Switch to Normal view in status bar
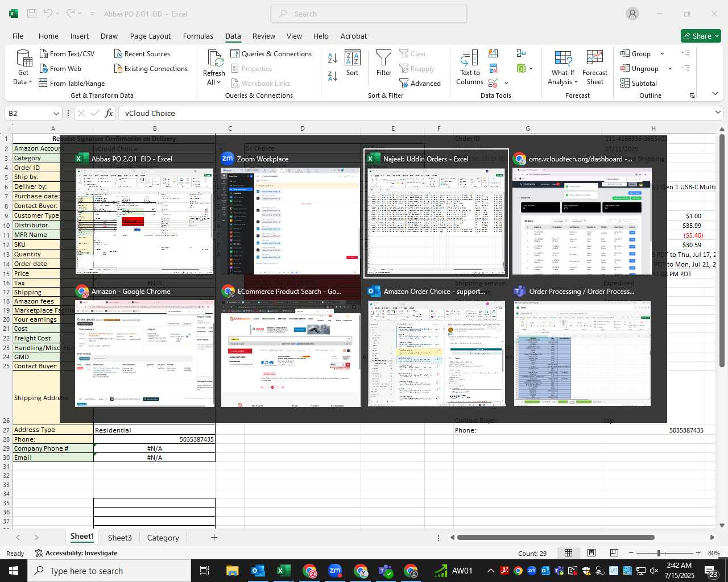Viewport: 728px width, 582px height. pos(568,553)
